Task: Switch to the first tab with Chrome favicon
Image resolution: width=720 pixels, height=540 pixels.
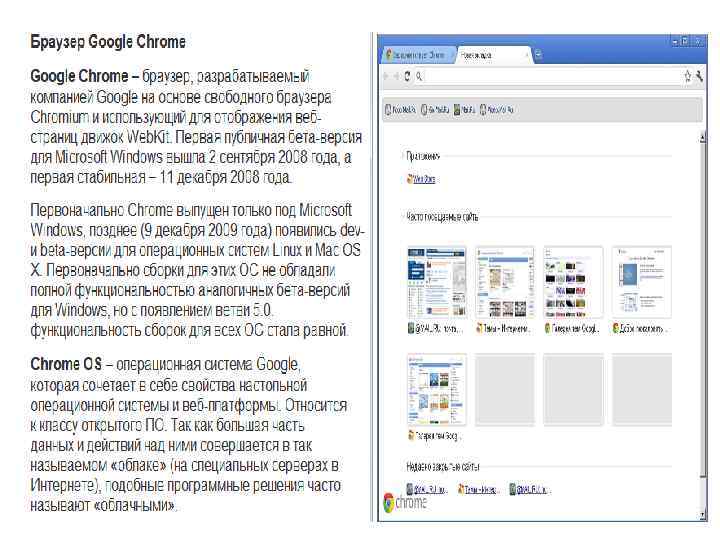Action: click(x=418, y=55)
